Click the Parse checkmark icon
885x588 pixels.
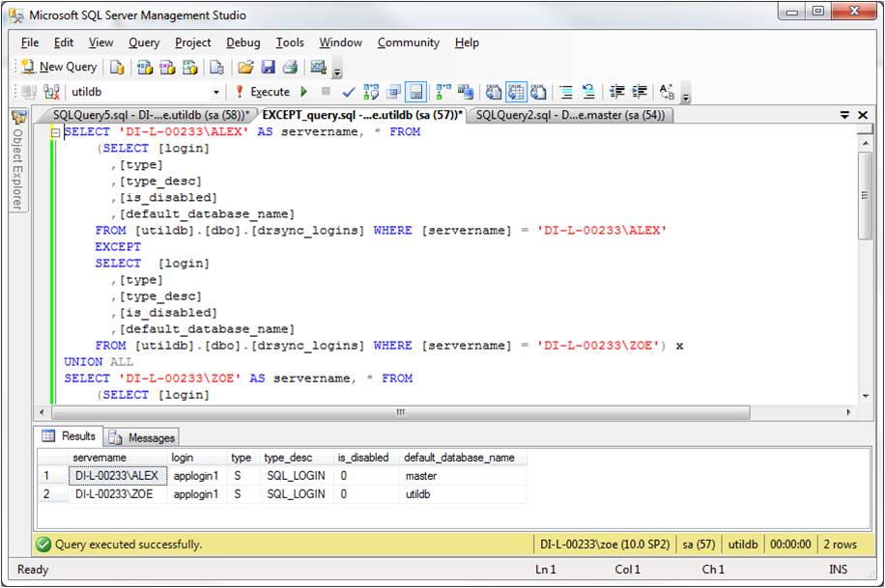coord(348,93)
